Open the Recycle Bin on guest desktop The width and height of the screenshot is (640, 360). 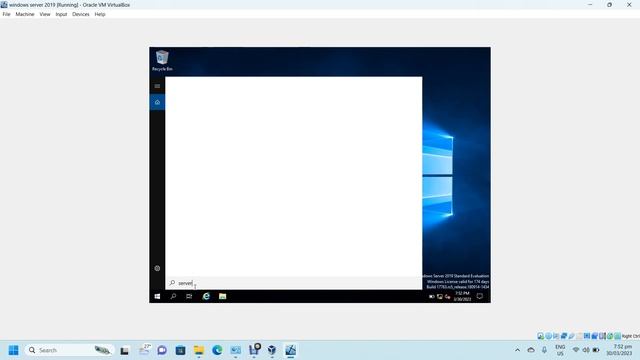[162, 60]
